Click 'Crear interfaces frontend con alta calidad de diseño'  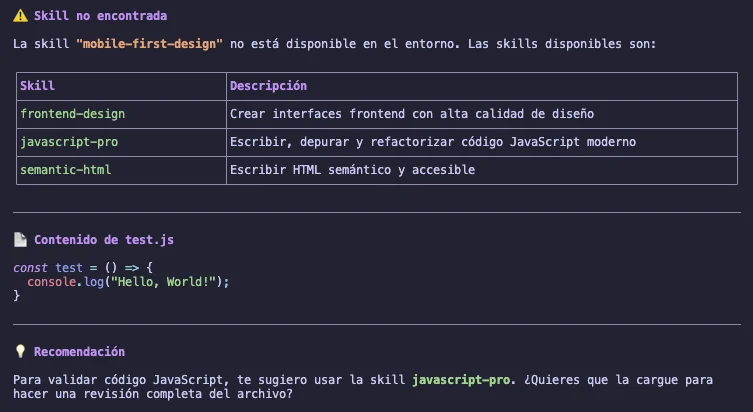pyautogui.click(x=412, y=114)
